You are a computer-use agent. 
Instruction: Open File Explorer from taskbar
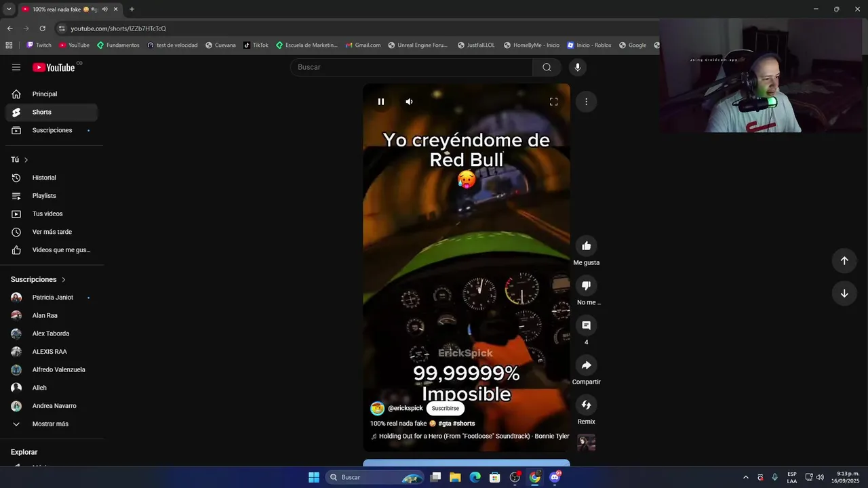[455, 477]
